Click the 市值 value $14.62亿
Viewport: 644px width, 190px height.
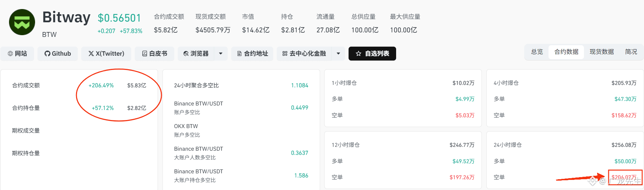pyautogui.click(x=256, y=30)
